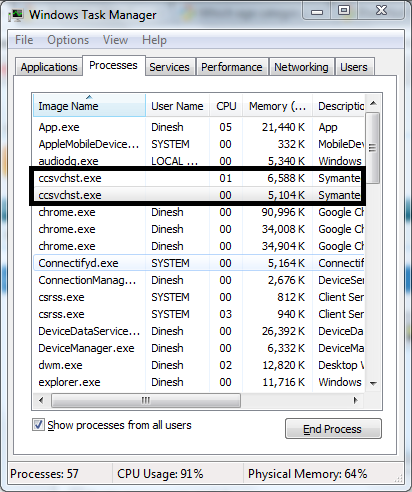Close the Windows Task Manager window
This screenshot has height=492, width=412.
coord(381,11)
